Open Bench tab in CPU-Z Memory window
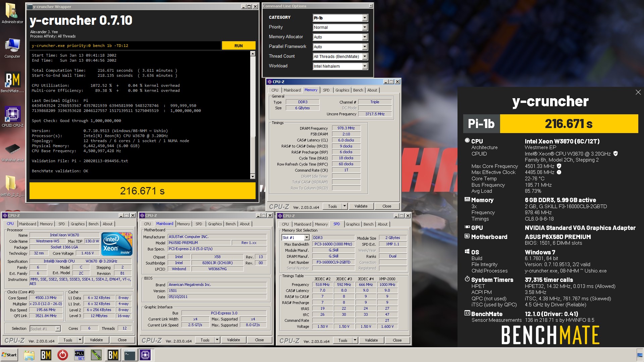The image size is (644, 362). [x=358, y=90]
